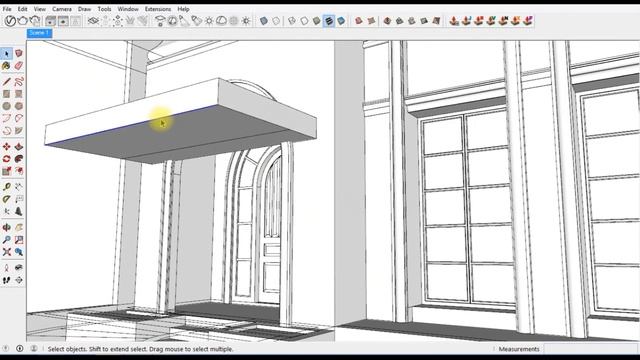Pick the Paint Bucket tool

7,66
